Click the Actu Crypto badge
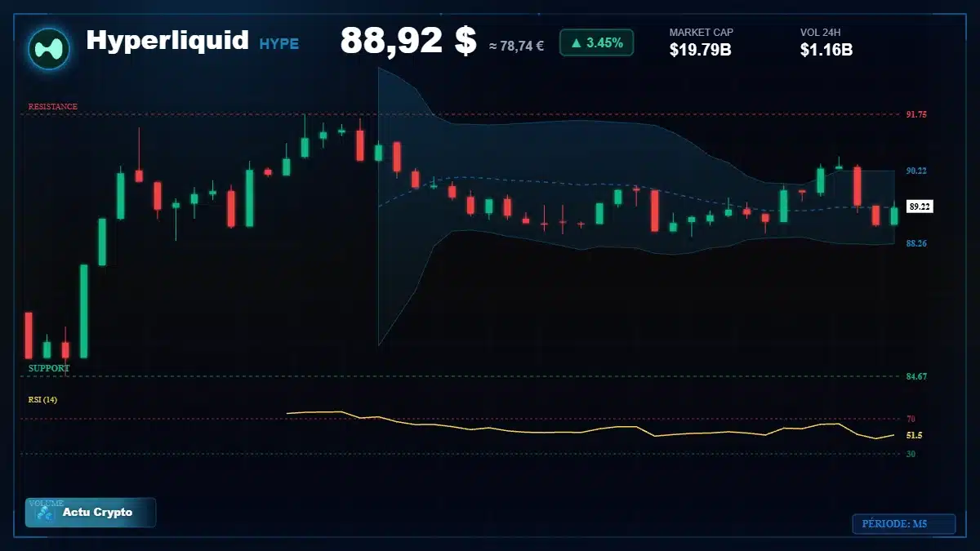 tap(91, 513)
